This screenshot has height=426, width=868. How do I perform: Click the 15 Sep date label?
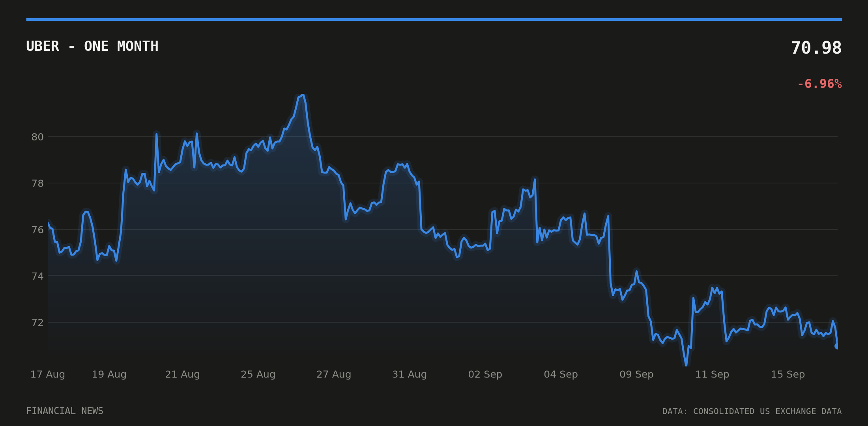(788, 374)
